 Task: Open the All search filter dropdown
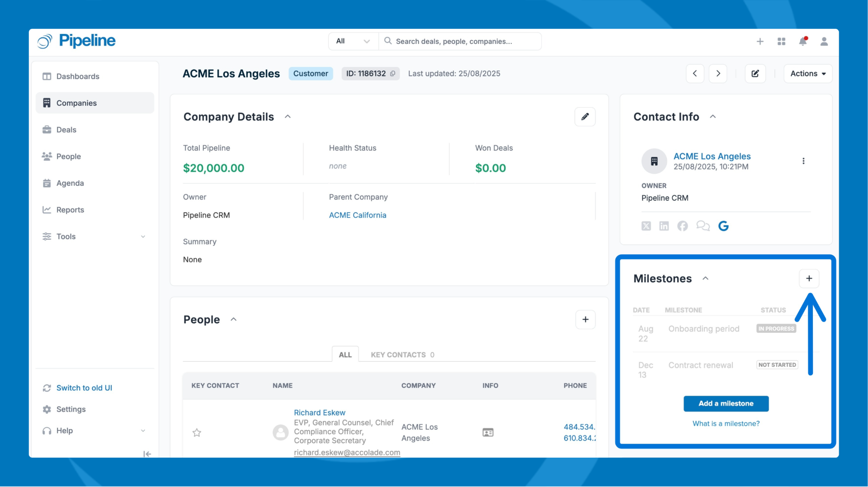[x=353, y=41]
